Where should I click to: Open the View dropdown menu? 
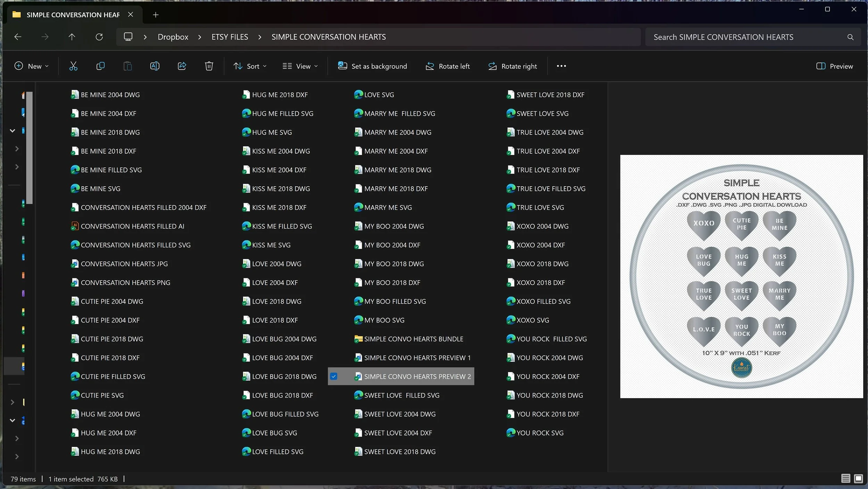300,66
